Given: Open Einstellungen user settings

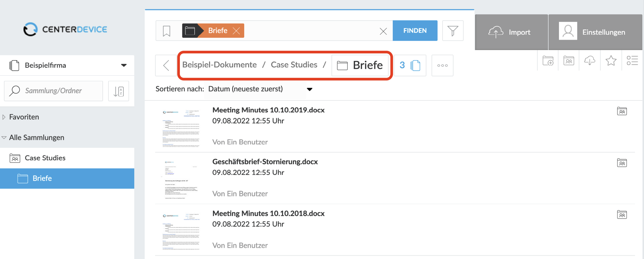Looking at the screenshot, I should point(595,32).
